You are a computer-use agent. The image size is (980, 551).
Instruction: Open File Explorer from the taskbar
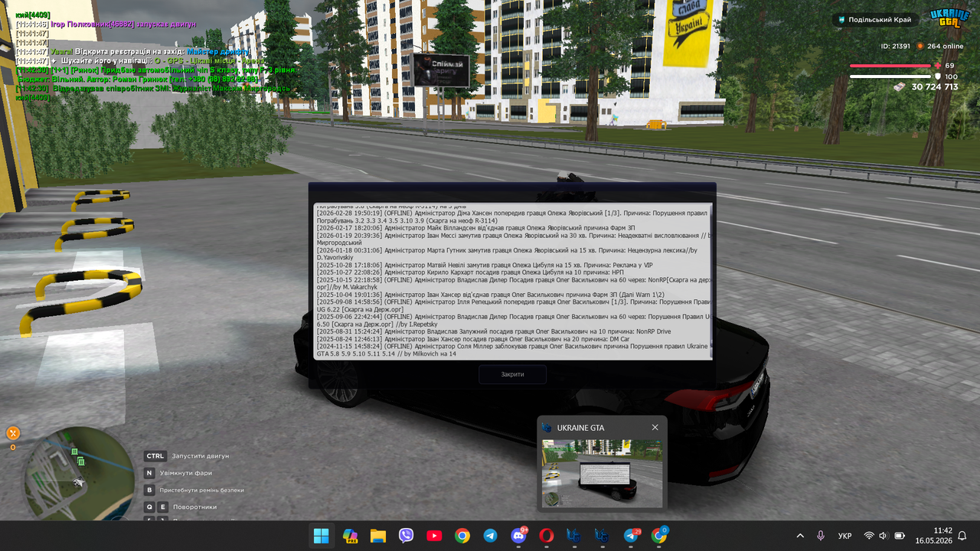[x=377, y=536]
